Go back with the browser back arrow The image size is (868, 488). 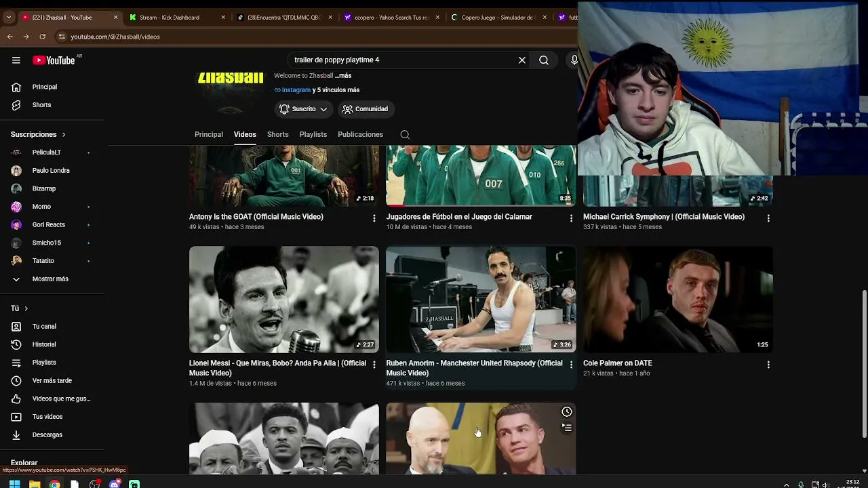point(10,37)
